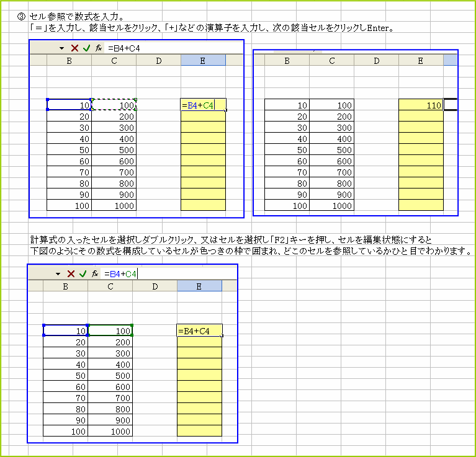Click cell 30 in lower example
The image size is (476, 457).
pos(65,353)
